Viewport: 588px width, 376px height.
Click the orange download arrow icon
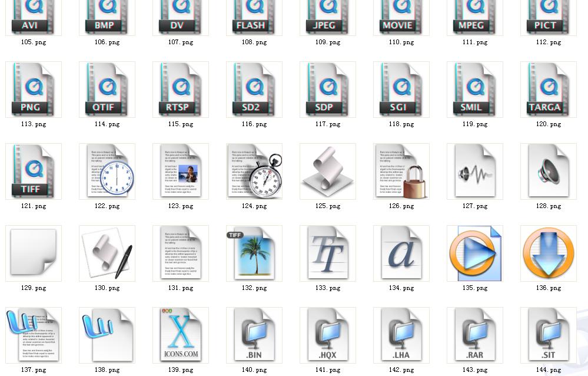548,253
